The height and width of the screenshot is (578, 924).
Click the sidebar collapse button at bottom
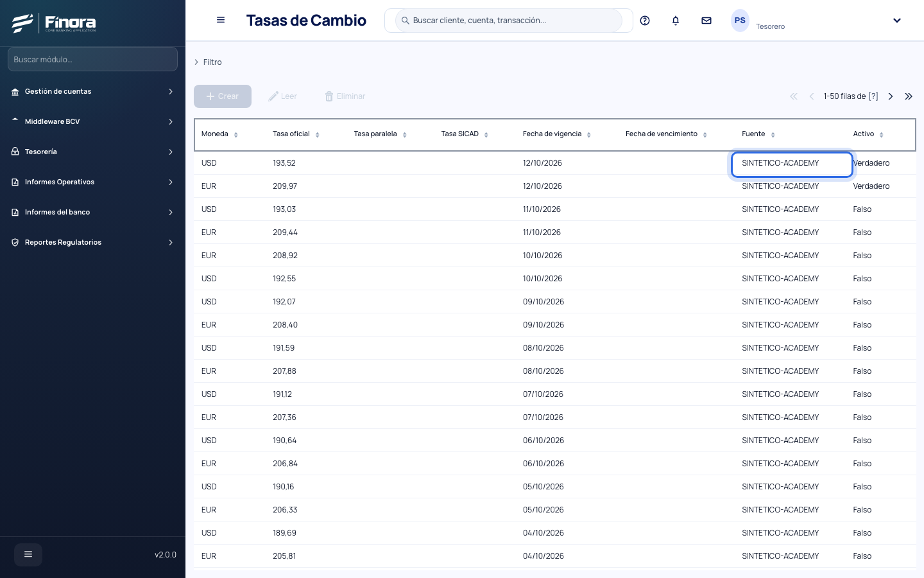pyautogui.click(x=28, y=554)
